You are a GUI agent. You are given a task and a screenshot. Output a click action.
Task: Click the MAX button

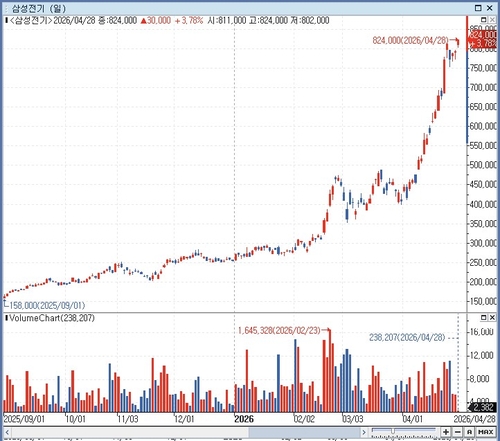pos(486,432)
